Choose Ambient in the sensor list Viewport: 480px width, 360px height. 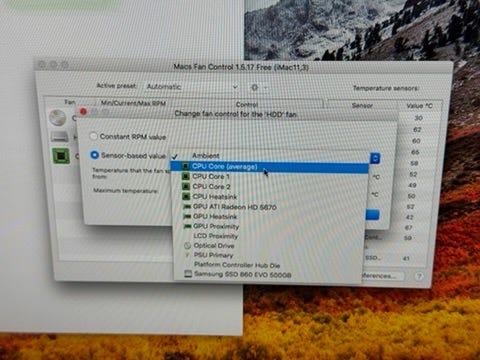(270, 156)
